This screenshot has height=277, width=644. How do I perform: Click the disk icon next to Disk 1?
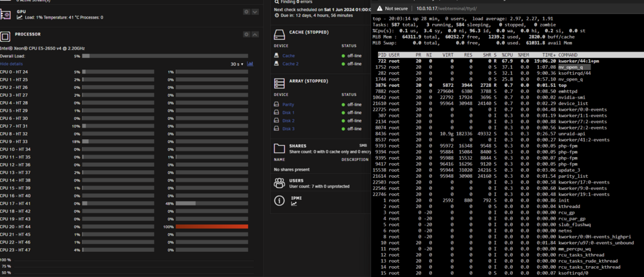click(277, 113)
